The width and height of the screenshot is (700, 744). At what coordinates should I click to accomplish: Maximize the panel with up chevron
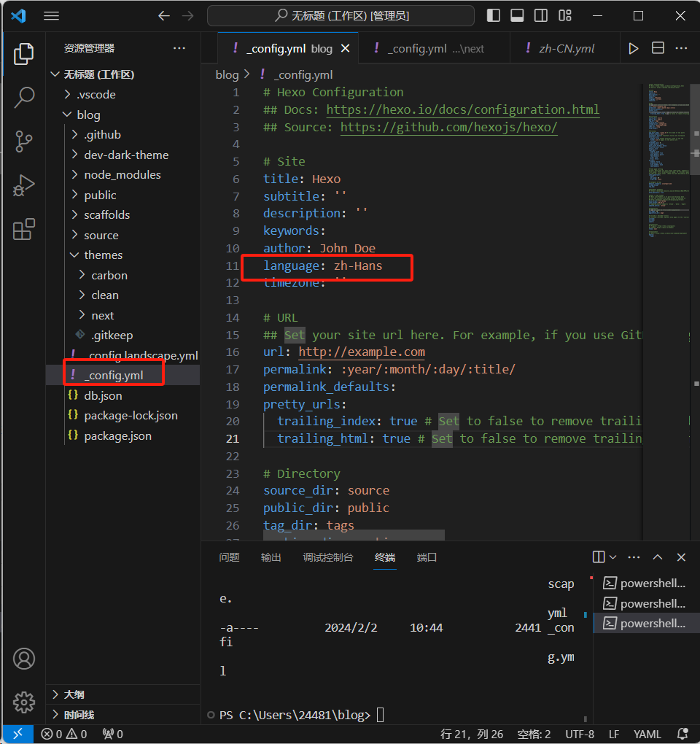coord(657,557)
